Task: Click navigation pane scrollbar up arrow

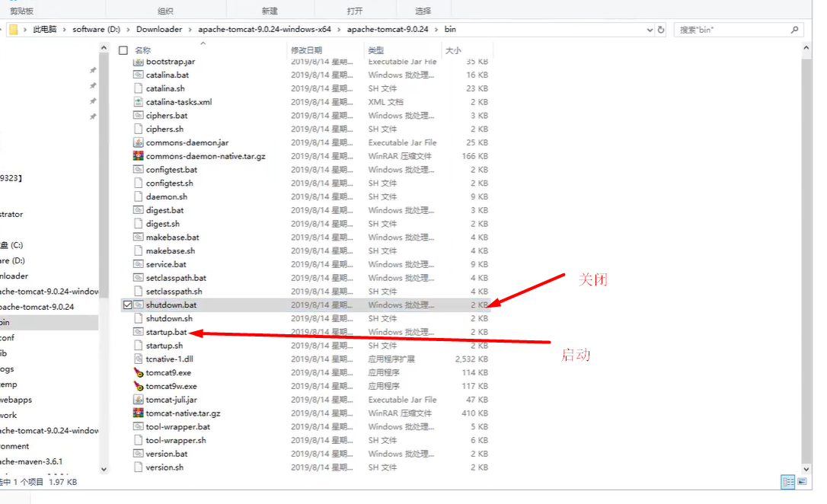Action: point(104,48)
